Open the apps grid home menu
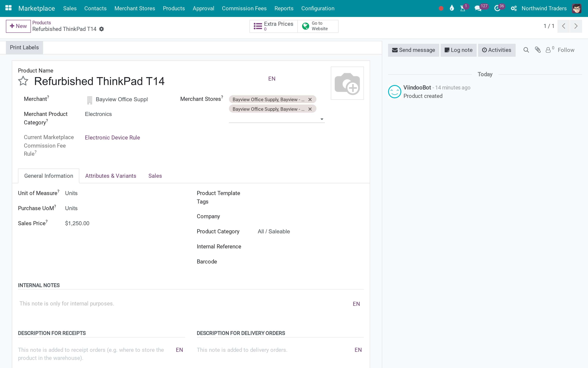 [8, 8]
